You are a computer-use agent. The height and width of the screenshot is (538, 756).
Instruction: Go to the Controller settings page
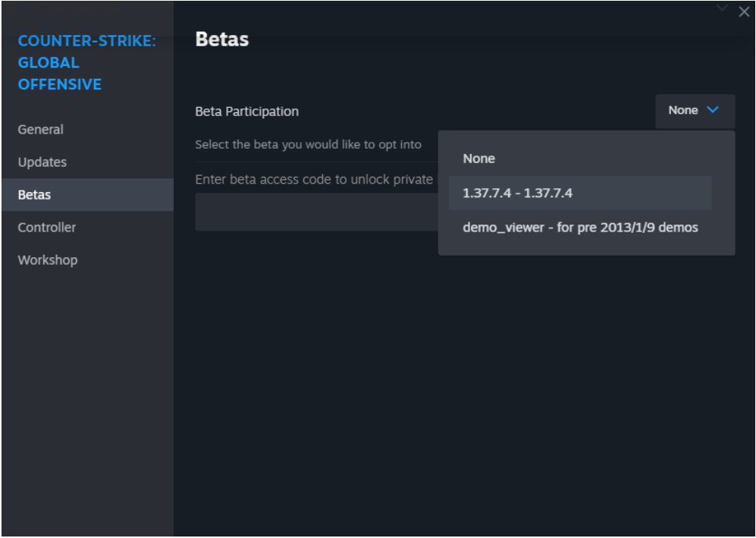(47, 228)
